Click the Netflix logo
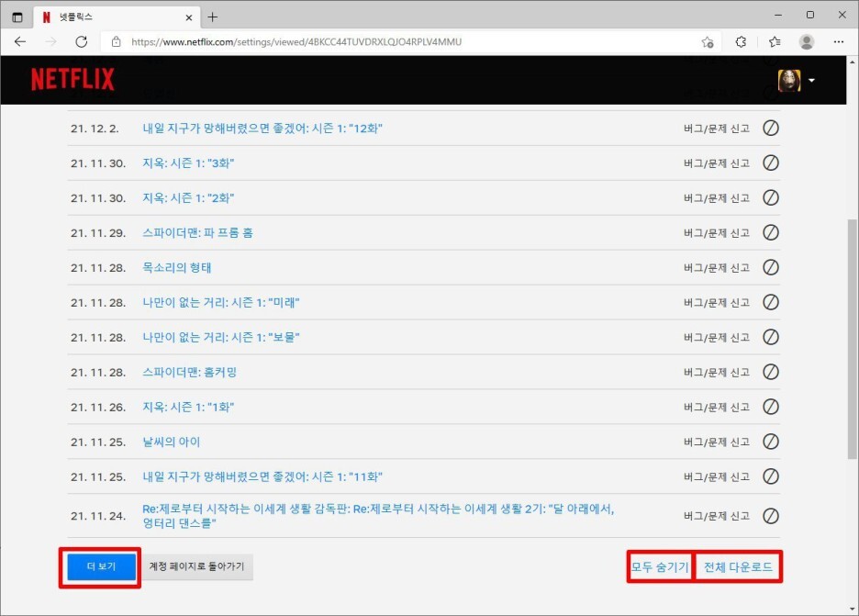859x616 pixels. click(x=73, y=80)
